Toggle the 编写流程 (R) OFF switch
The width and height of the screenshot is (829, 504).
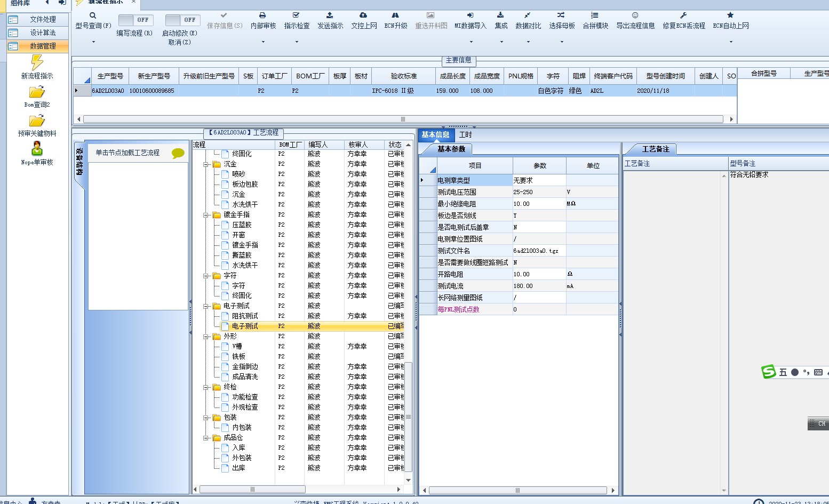pyautogui.click(x=135, y=20)
